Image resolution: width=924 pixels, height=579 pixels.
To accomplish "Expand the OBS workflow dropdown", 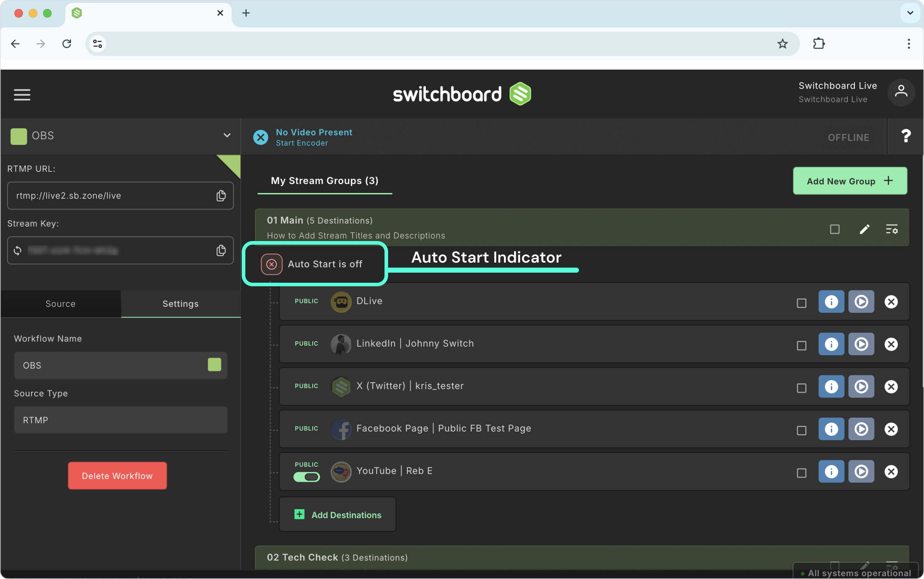I will coord(227,136).
